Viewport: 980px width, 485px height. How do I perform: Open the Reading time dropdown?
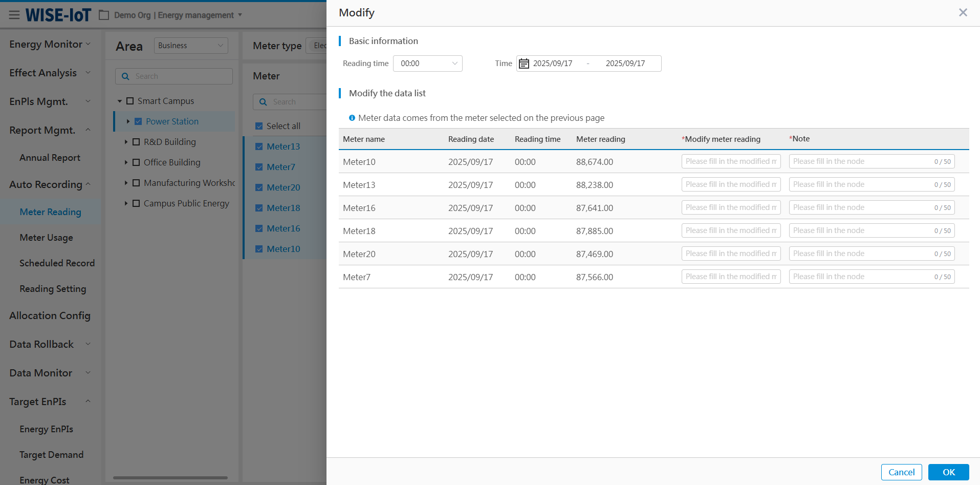click(428, 64)
